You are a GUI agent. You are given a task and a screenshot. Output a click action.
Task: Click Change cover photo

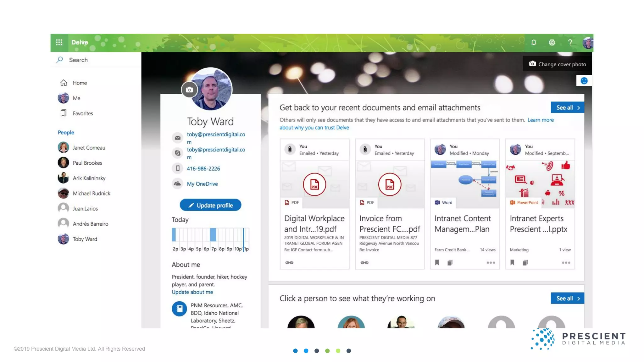(558, 64)
